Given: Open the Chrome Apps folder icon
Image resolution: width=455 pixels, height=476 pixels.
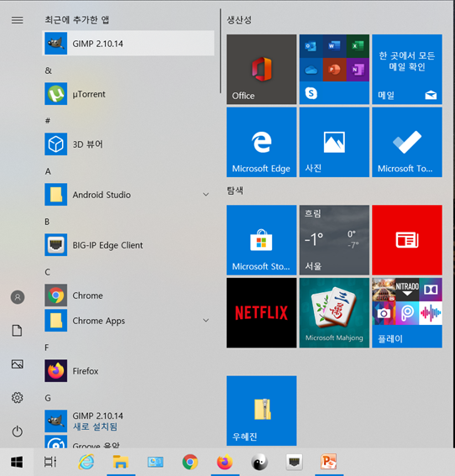Looking at the screenshot, I should (56, 320).
